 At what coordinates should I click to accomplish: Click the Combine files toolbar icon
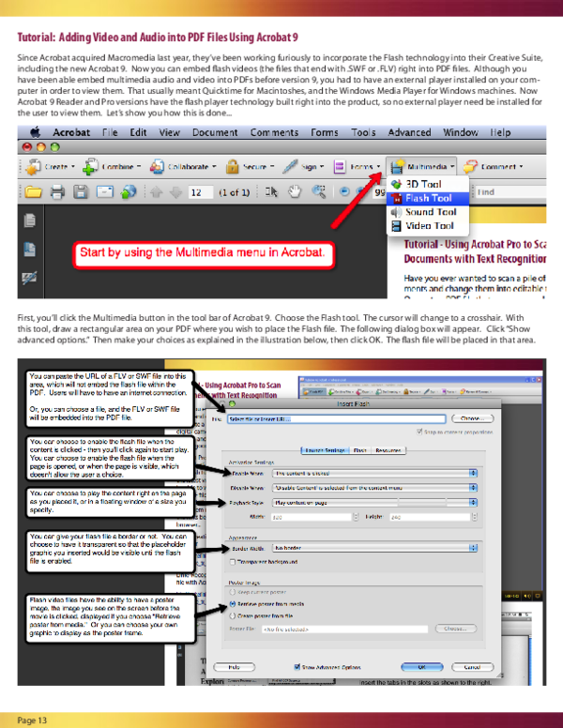(x=90, y=167)
